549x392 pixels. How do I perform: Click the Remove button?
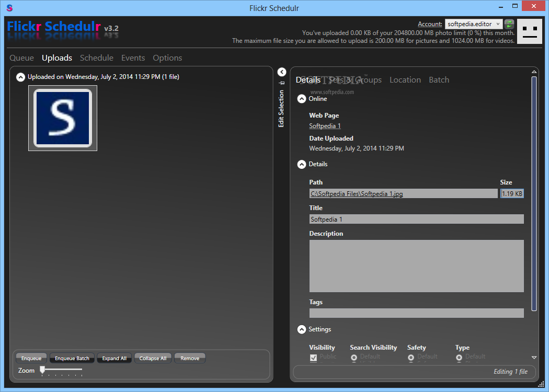tap(190, 358)
